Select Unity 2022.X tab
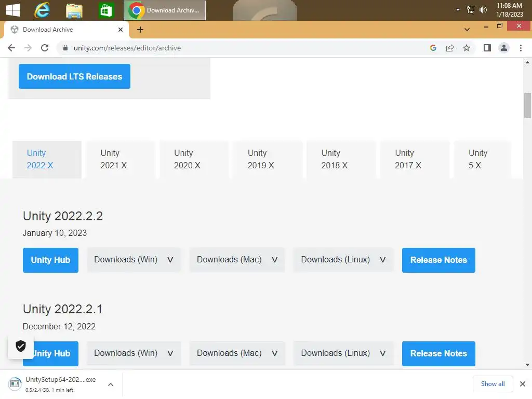 click(47, 159)
